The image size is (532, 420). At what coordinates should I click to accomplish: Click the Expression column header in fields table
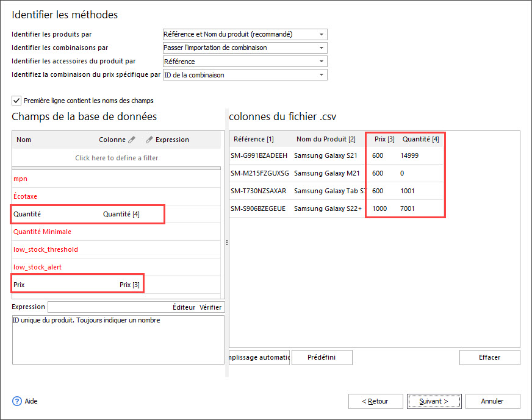click(x=172, y=140)
